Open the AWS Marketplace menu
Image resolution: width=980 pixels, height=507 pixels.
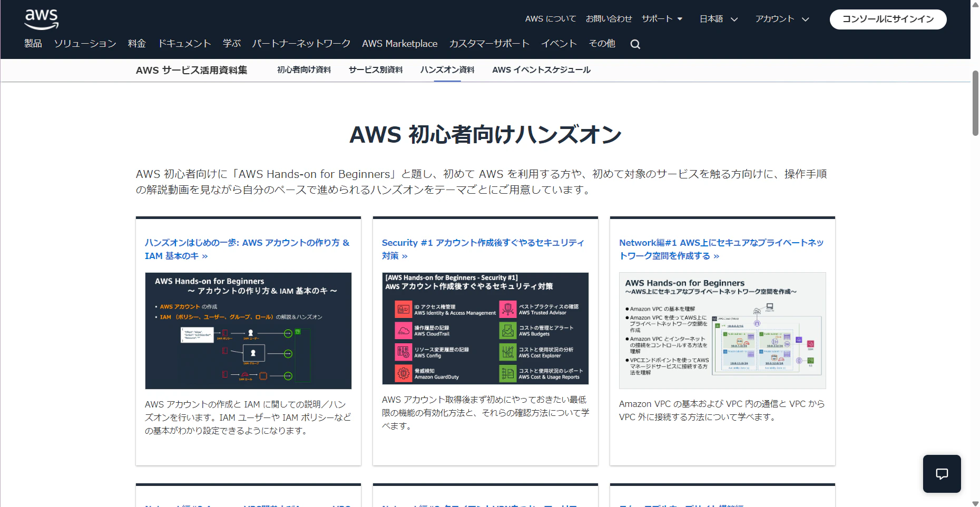click(400, 44)
